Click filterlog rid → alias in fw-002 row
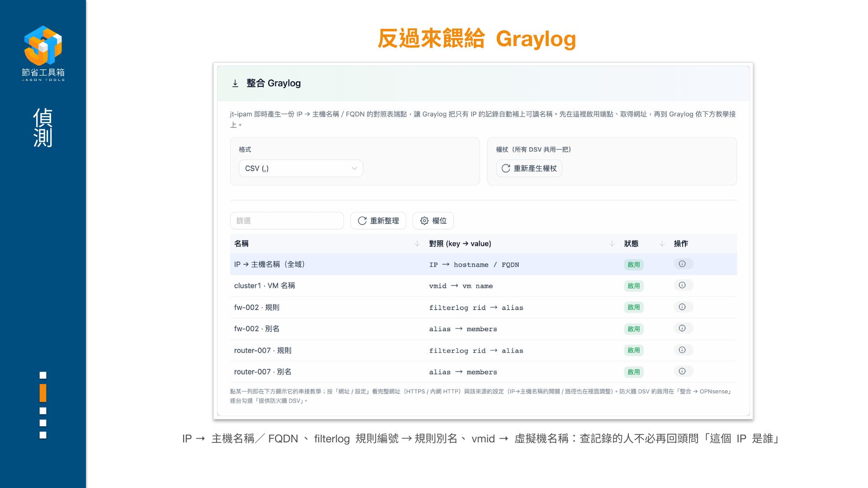The height and width of the screenshot is (488, 868). pos(476,308)
